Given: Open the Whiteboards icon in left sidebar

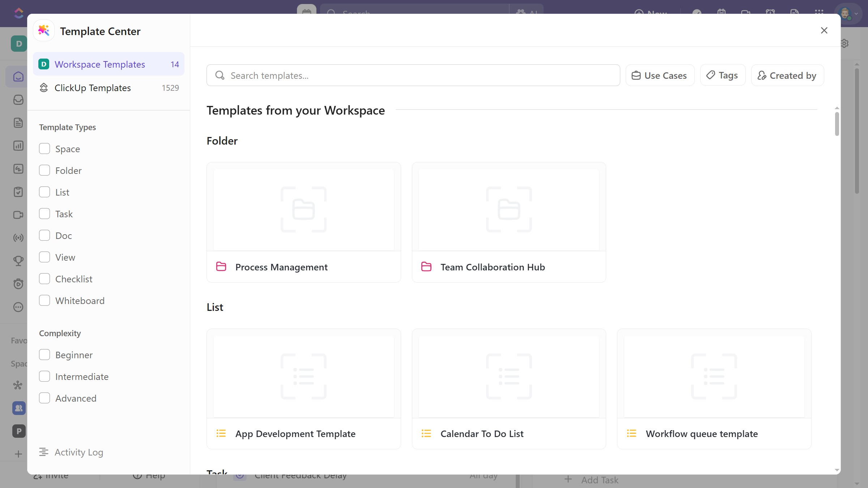Looking at the screenshot, I should coord(18,169).
